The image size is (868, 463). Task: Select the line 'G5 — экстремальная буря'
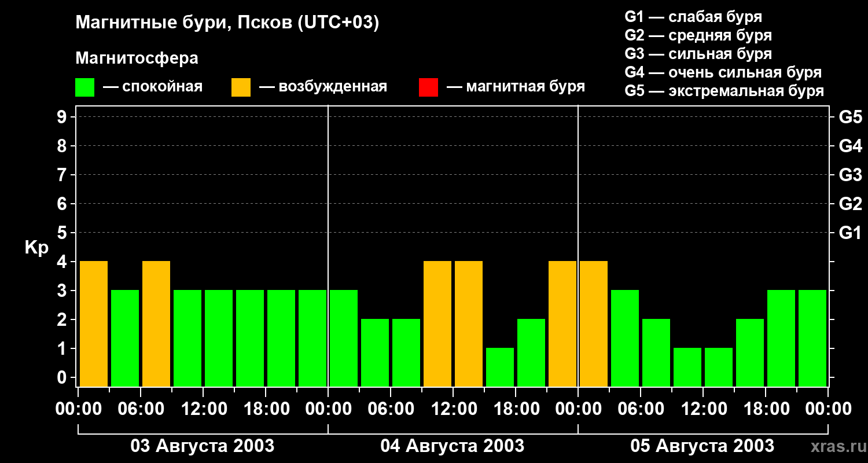tap(724, 91)
